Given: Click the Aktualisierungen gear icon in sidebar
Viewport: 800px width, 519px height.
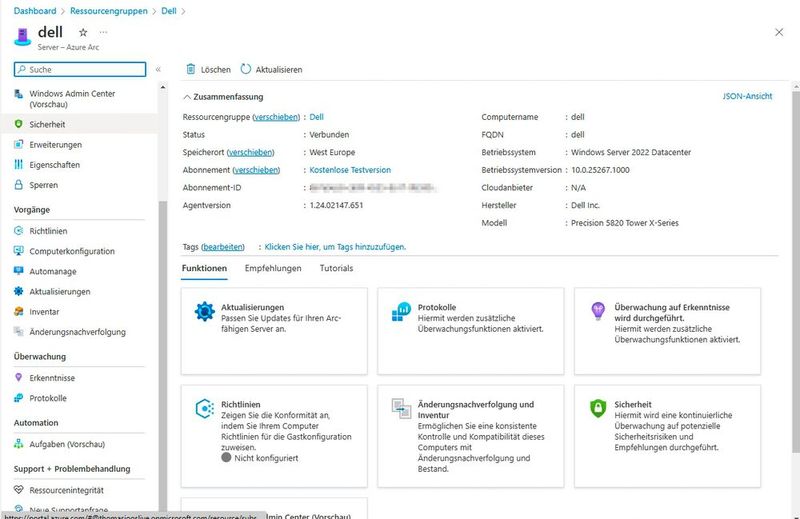Looking at the screenshot, I should pyautogui.click(x=18, y=291).
